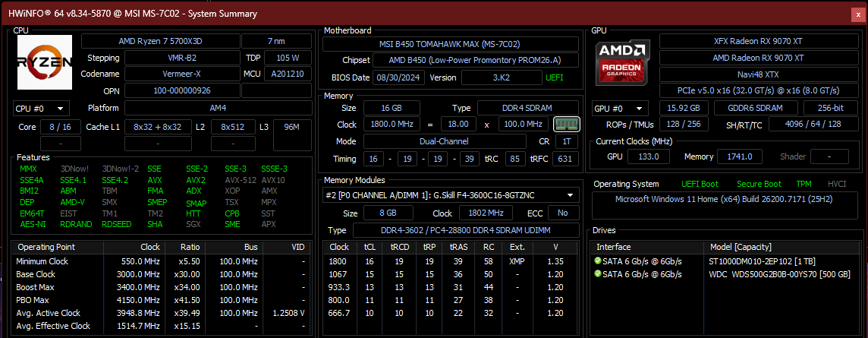Open the GPU #0 selector dropdown
The height and width of the screenshot is (338, 868).
coord(621,109)
